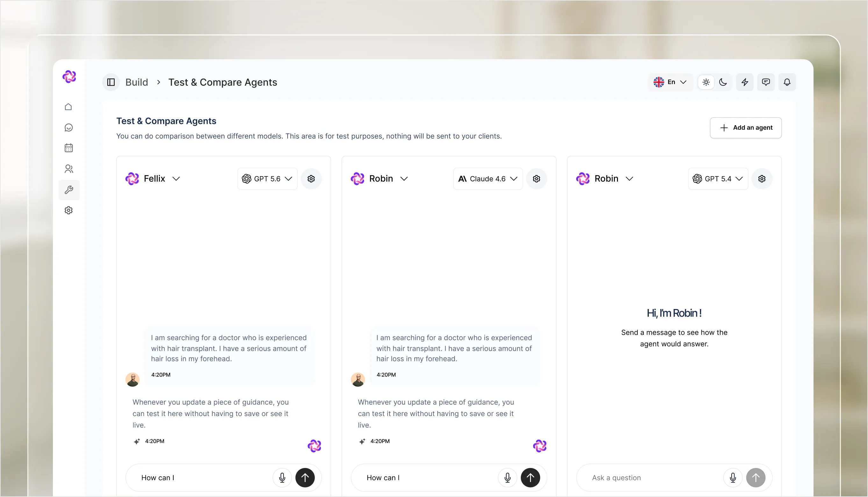This screenshot has width=868, height=497.
Task: Click sparkle icon under Robin Claude 4.6 reply
Action: tap(362, 441)
